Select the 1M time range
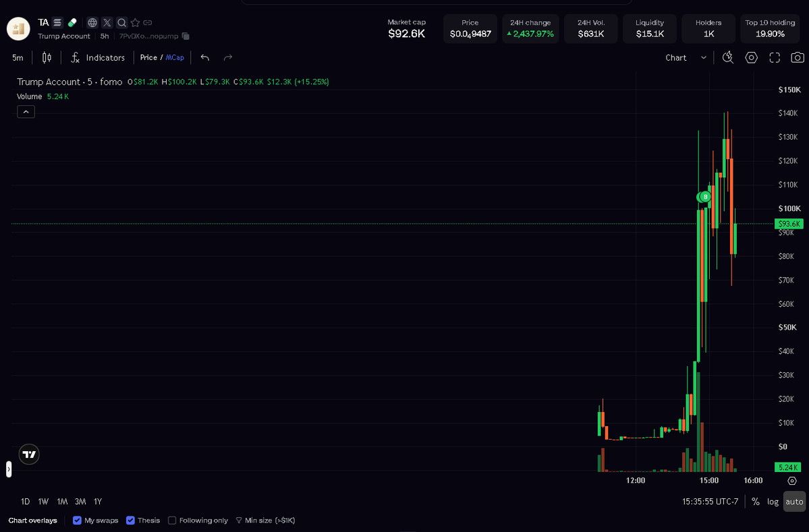The height and width of the screenshot is (532, 809). click(63, 502)
